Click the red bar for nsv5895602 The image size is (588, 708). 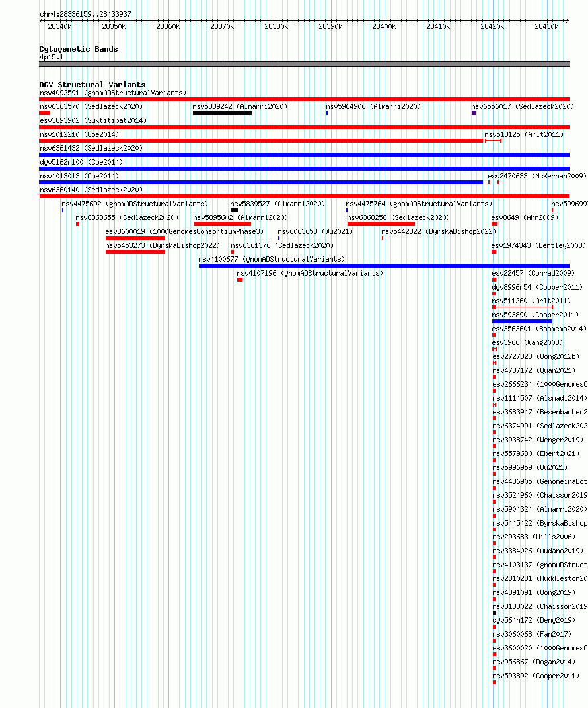point(222,224)
